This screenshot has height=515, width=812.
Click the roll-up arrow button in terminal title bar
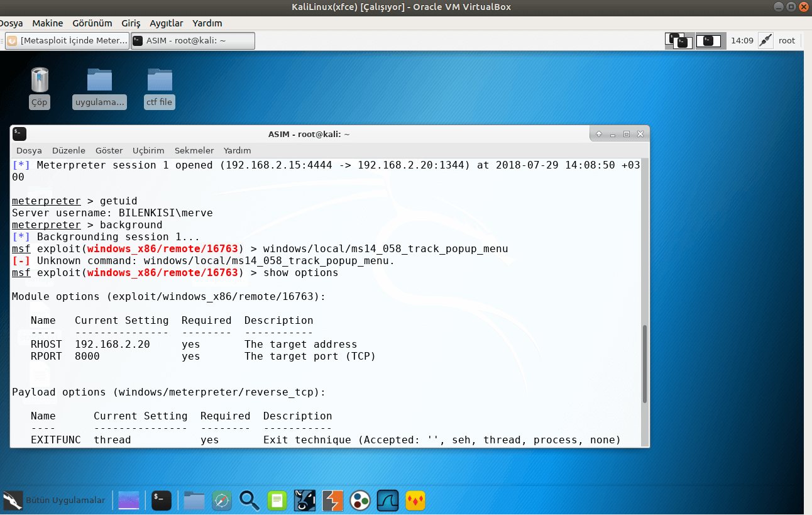pyautogui.click(x=599, y=134)
